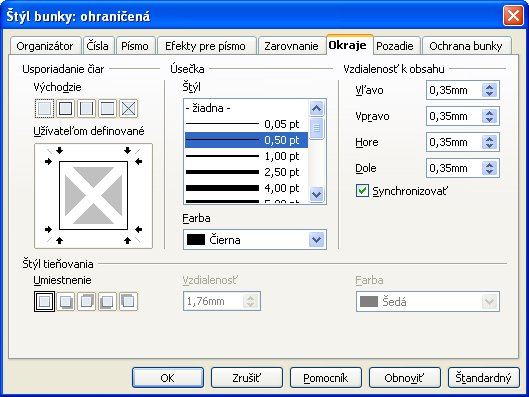Click the user-defined border preview frame
The width and height of the screenshot is (529, 397).
93,196
